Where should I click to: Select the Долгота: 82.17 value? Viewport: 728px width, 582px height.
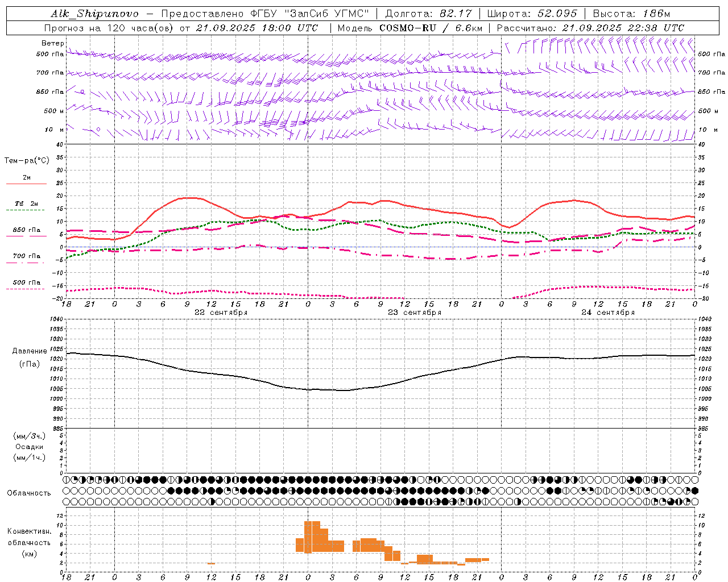point(428,14)
